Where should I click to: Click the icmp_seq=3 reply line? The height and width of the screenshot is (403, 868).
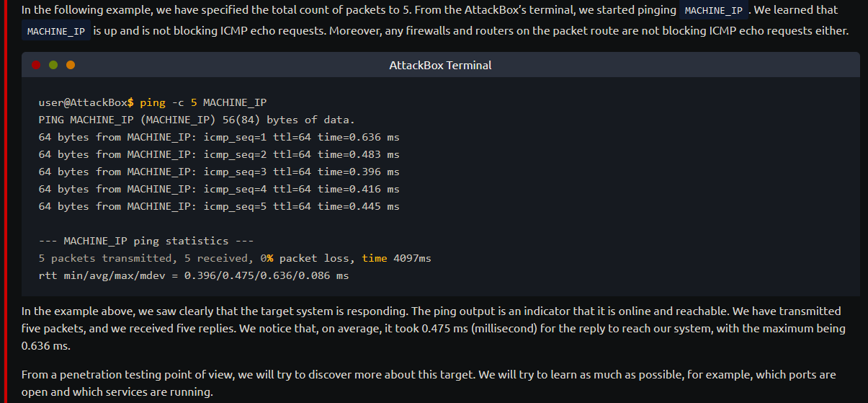219,172
